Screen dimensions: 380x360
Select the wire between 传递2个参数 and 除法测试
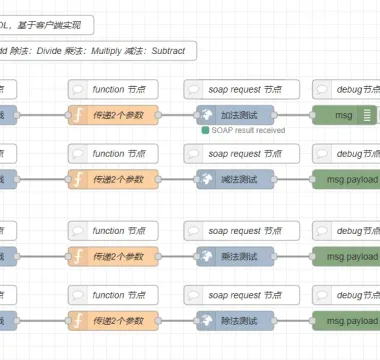pyautogui.click(x=178, y=321)
